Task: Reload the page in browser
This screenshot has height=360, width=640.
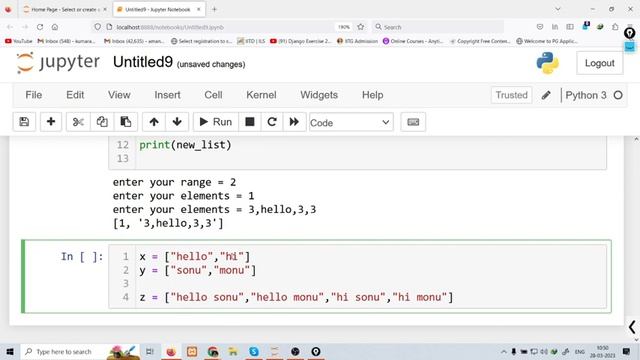Action: click(x=40, y=27)
